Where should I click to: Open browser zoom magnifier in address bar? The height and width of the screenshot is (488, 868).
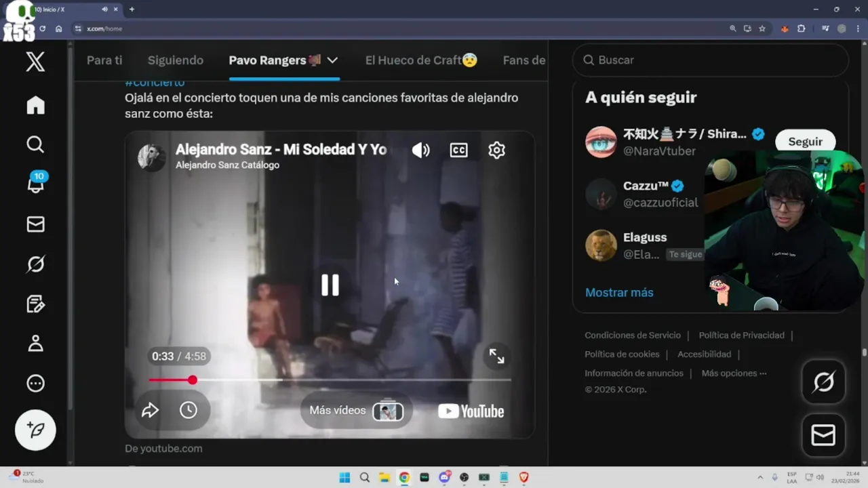click(x=732, y=28)
